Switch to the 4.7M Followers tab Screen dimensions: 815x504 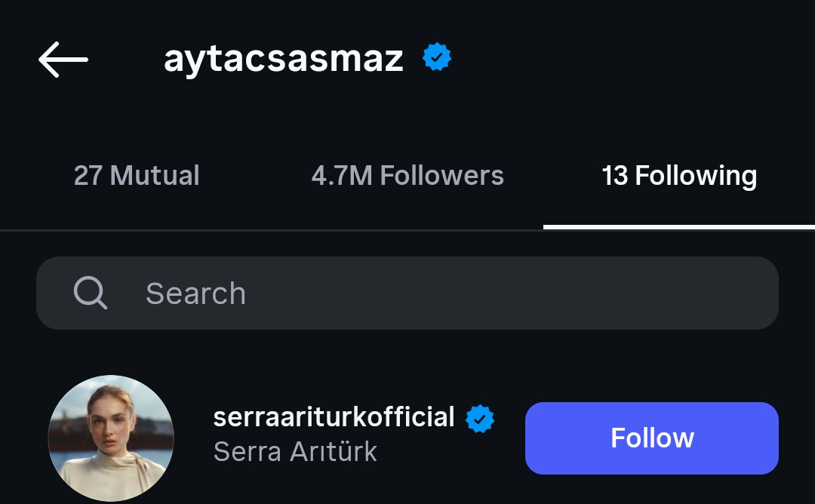[407, 175]
